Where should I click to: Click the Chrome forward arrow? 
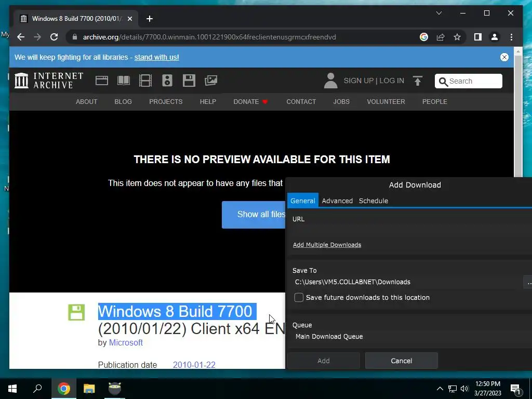37,37
